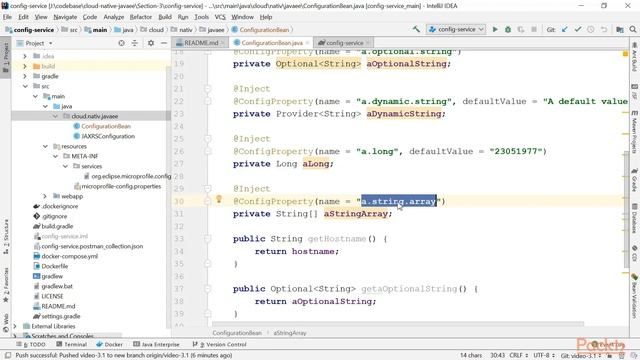Open the TODO tool window
Viewport: 640px width, 360px height.
click(31, 344)
